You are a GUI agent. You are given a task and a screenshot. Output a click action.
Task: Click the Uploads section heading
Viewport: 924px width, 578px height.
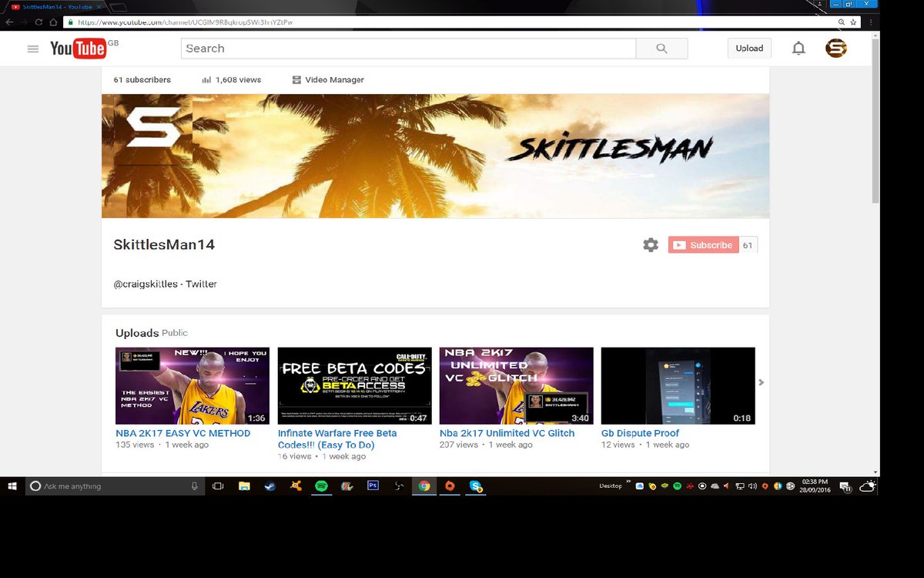137,333
